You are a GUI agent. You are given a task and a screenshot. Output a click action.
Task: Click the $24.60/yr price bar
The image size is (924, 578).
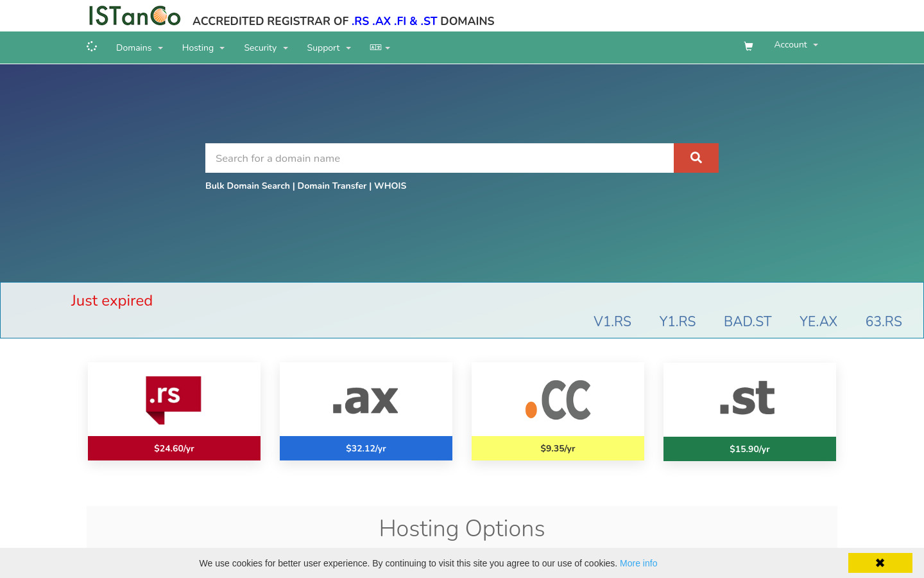click(174, 448)
